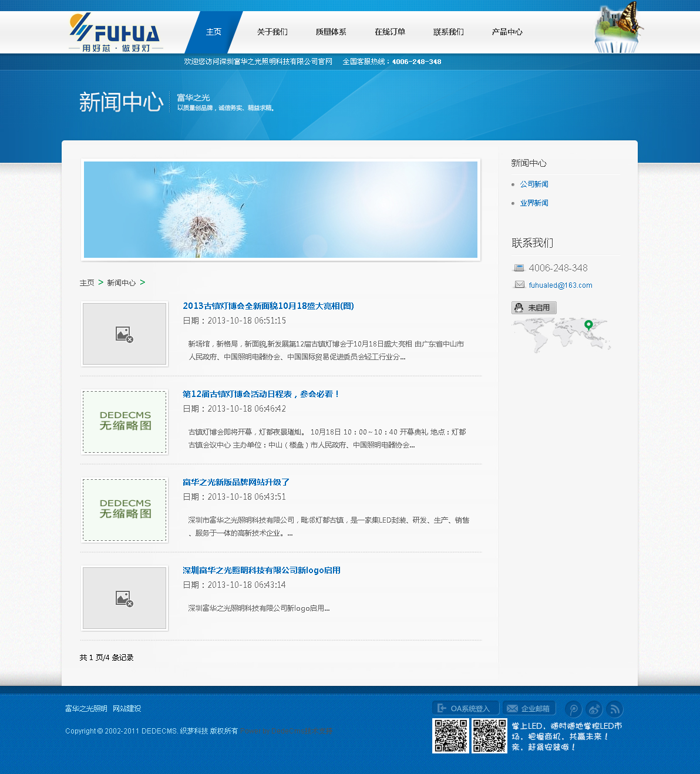Viewport: 700px width, 774px height.
Task: Open article 富华之光新版品牌网站升级了
Action: (x=236, y=482)
